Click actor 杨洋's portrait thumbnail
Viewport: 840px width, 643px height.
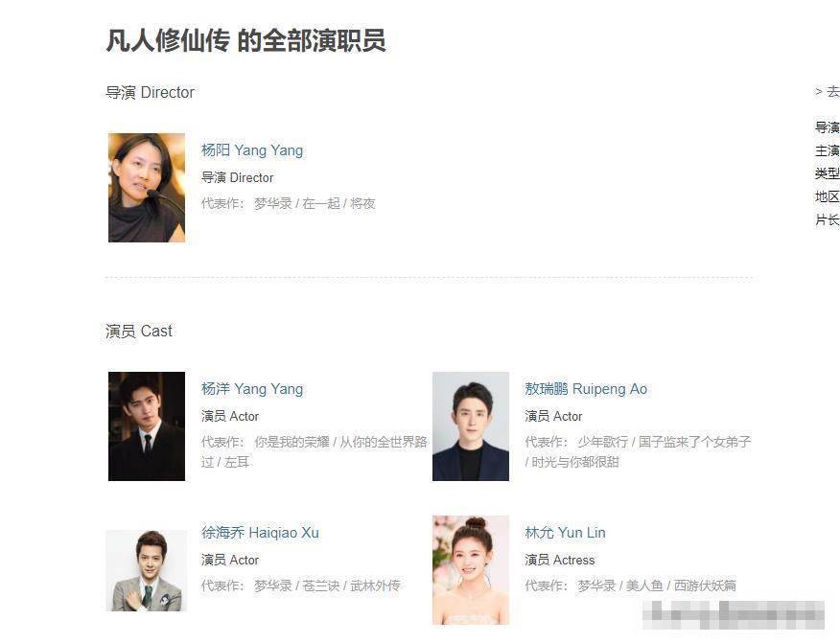coord(147,426)
